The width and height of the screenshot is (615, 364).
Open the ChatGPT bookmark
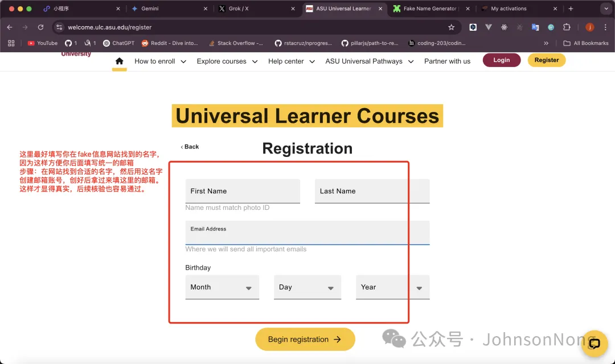click(x=118, y=43)
